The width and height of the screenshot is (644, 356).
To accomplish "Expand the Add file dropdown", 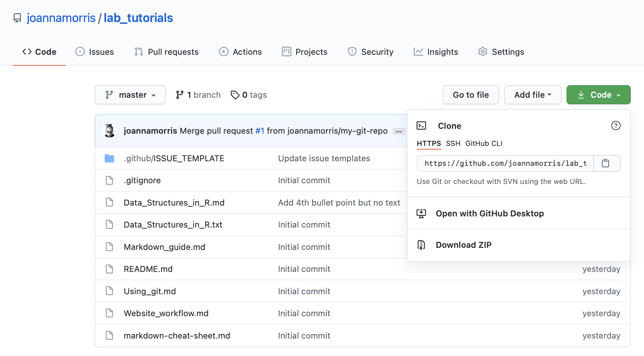I will (x=533, y=95).
